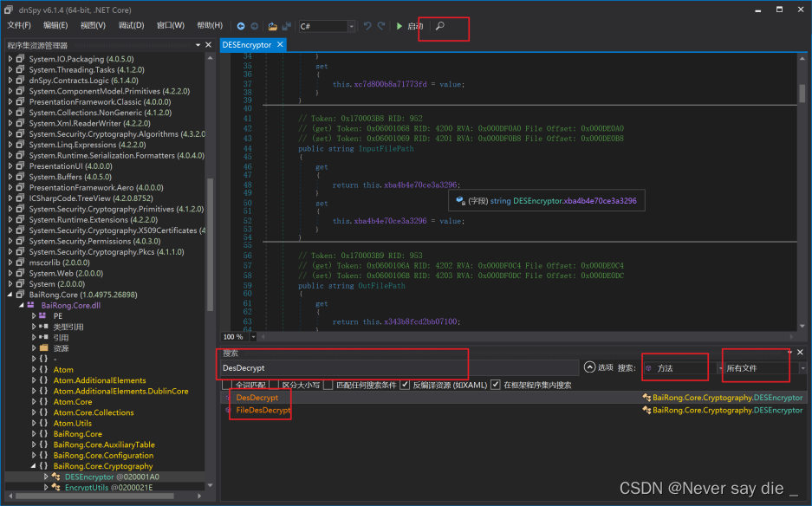This screenshot has height=506, width=812.
Task: Click the BaiRong.Core.dll module icon
Action: (31, 305)
